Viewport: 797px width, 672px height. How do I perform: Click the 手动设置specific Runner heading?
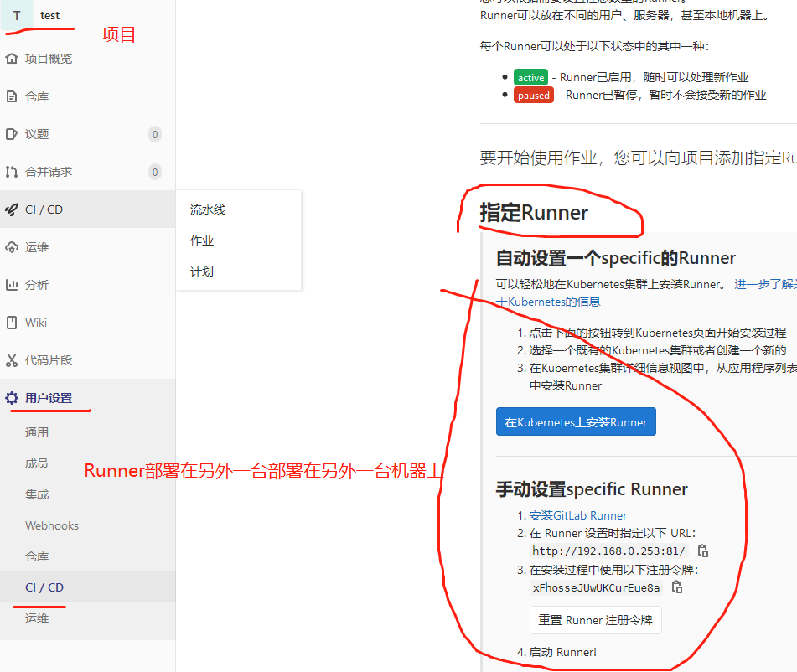click(592, 489)
